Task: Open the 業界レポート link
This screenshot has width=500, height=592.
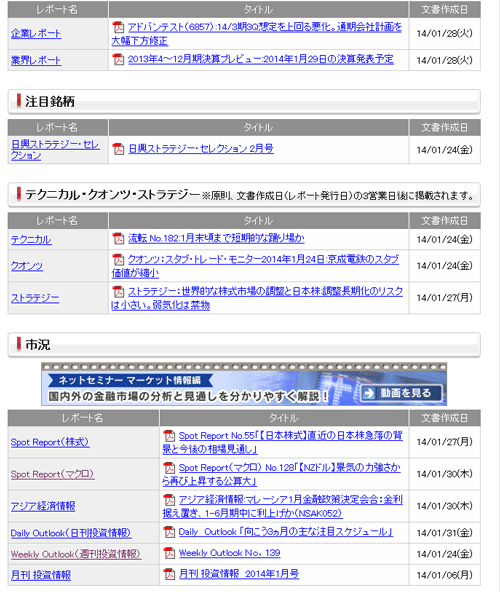Action: tap(36, 60)
